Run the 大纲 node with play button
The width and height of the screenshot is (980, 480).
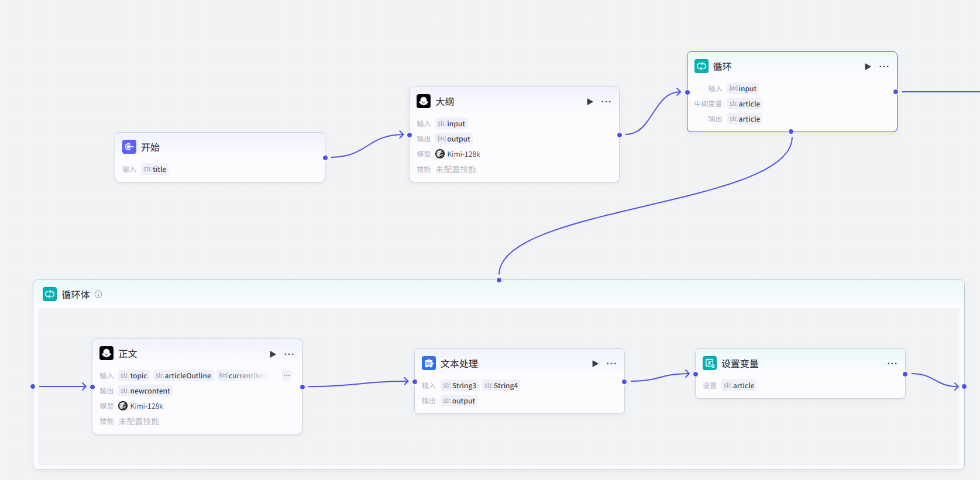coord(590,102)
